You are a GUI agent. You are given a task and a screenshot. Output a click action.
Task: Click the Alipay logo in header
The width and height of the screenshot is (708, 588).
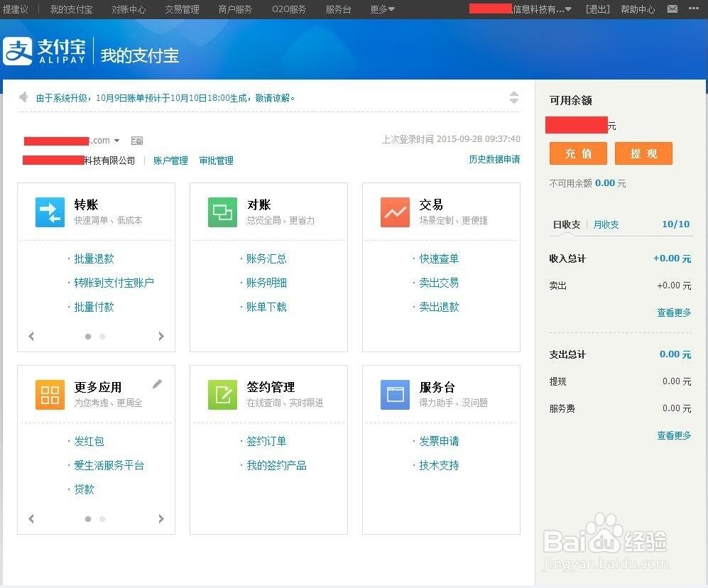tap(44, 51)
